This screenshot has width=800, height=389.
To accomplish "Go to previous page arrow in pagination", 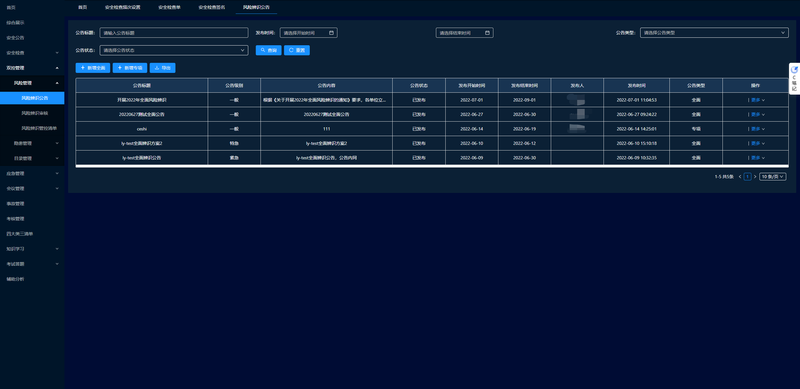I will click(740, 177).
